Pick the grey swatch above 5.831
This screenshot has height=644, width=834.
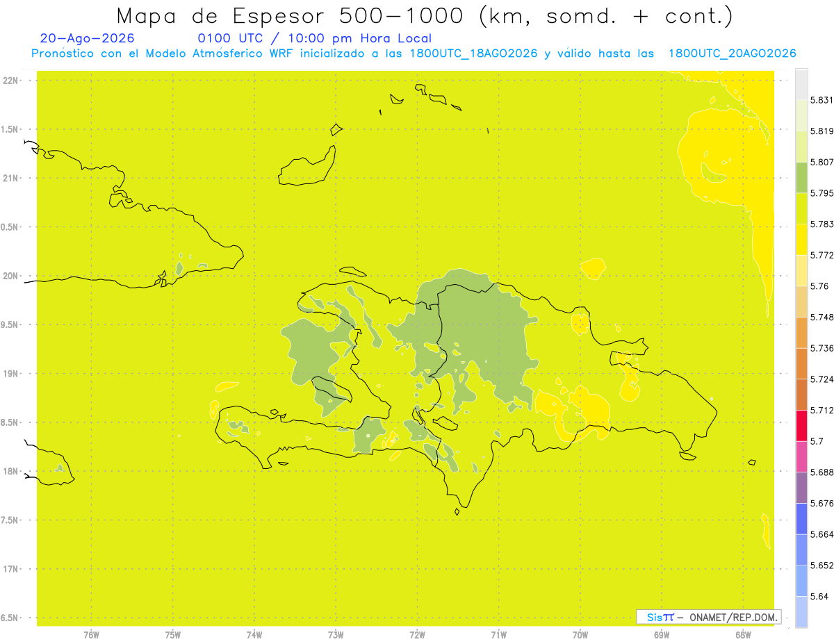point(801,85)
